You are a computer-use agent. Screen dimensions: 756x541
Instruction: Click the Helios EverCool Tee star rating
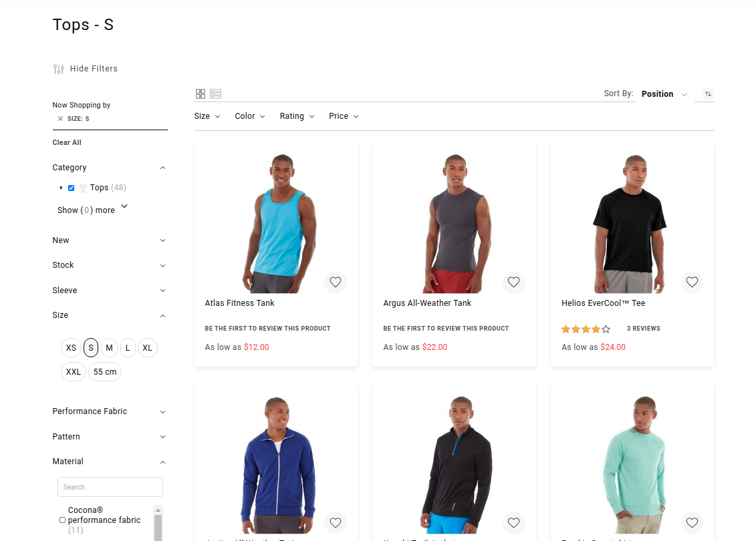pos(586,329)
